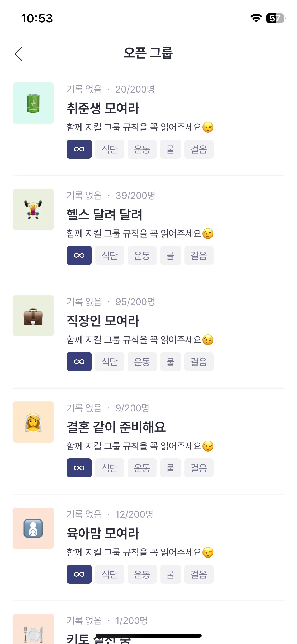Open the briefcase group icon
297x644 pixels.
33,316
